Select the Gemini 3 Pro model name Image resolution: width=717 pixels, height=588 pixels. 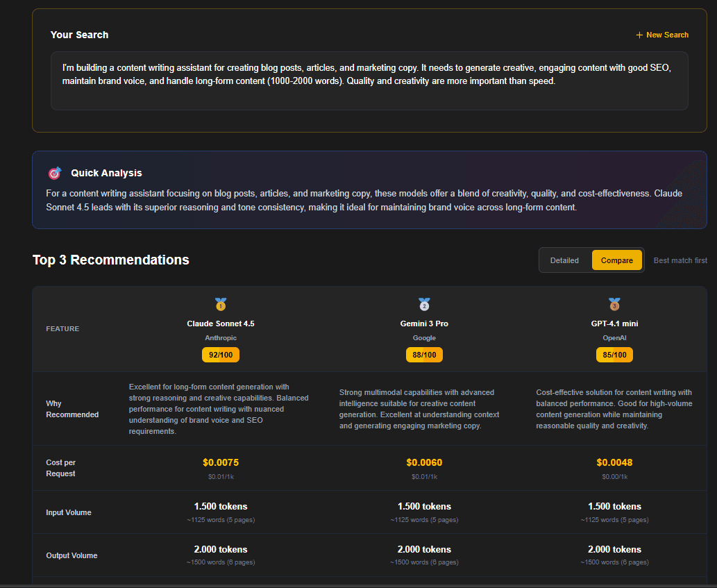click(424, 324)
